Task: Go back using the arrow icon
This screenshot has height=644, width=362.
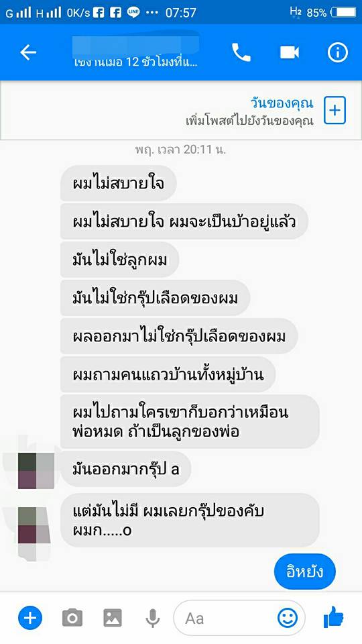Action: point(28,52)
